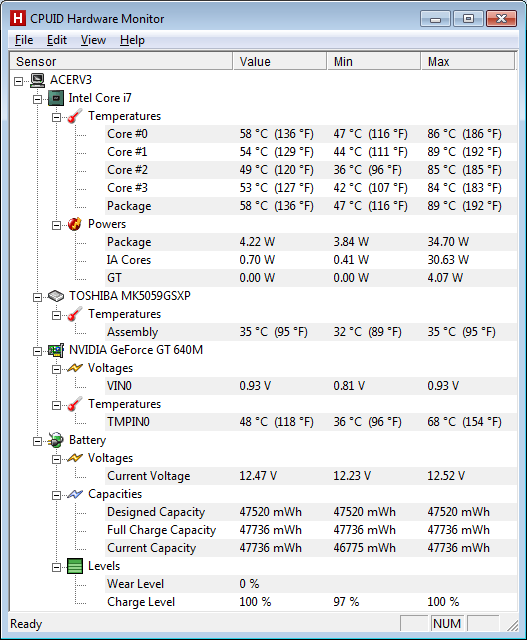
Task: Select the GT power row
Action: [x=311, y=278]
